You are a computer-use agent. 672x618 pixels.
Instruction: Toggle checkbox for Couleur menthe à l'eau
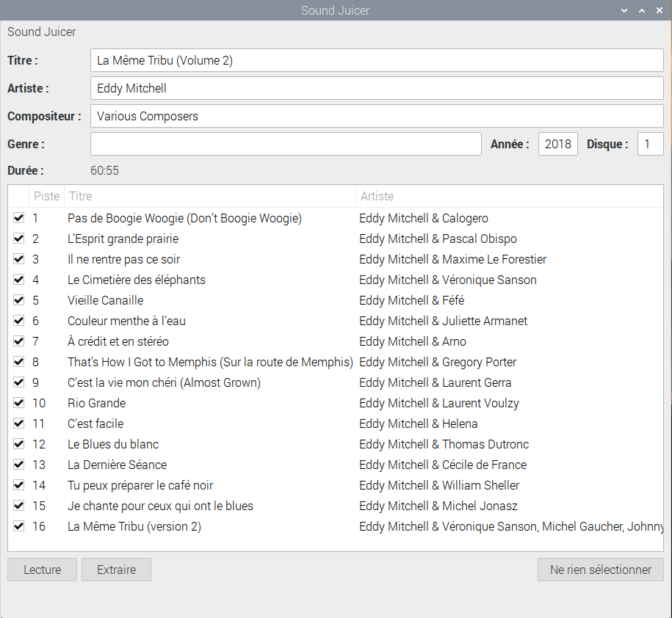coord(19,321)
